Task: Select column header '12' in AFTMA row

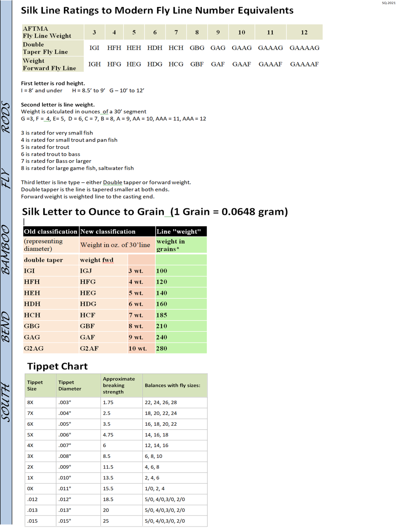Action: (x=304, y=32)
